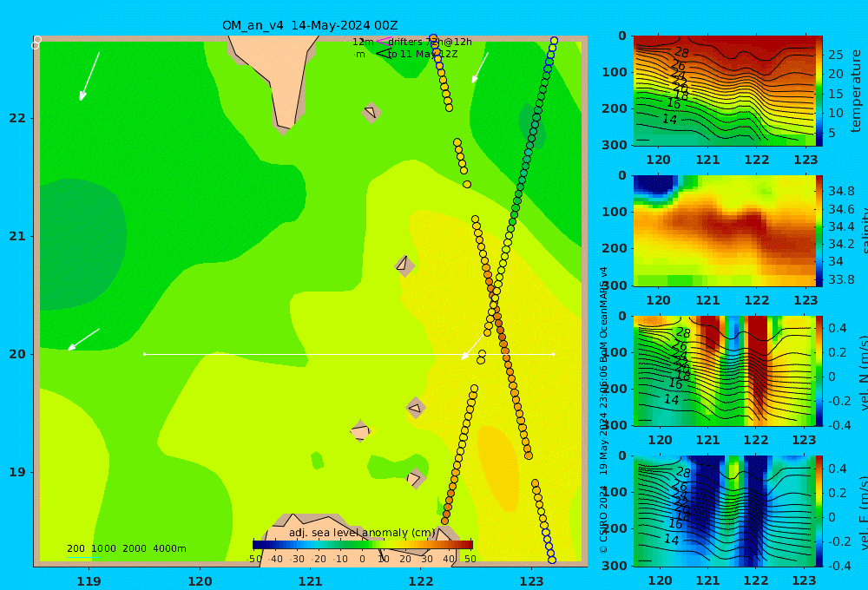Click the "drifters 72h@12h" legend text
The image size is (868, 590).
pos(431,42)
